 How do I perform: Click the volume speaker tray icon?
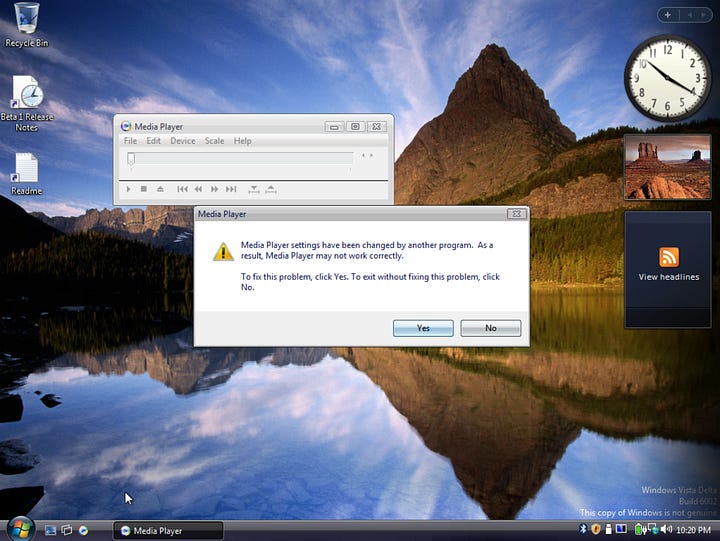click(666, 530)
